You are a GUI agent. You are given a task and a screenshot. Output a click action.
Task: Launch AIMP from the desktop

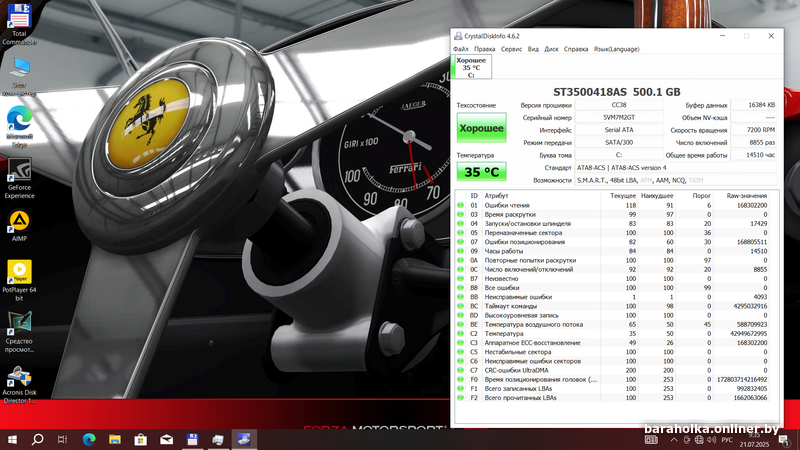tap(19, 222)
